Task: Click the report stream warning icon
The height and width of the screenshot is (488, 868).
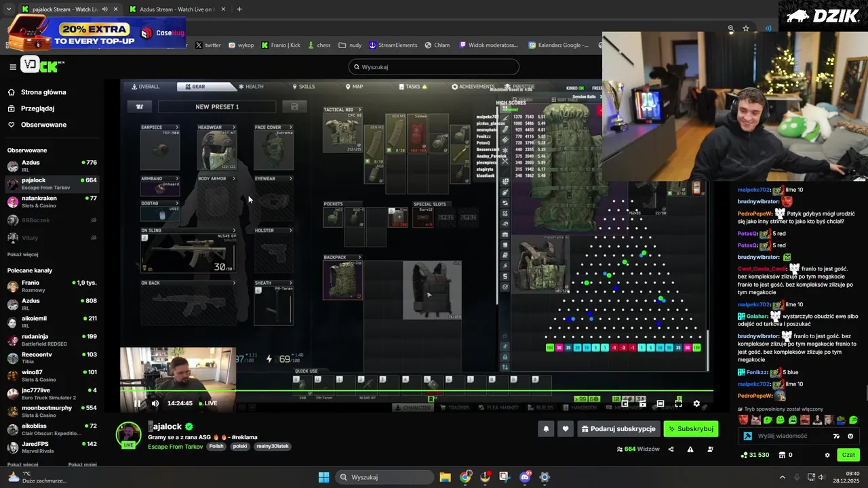Action: [690, 449]
